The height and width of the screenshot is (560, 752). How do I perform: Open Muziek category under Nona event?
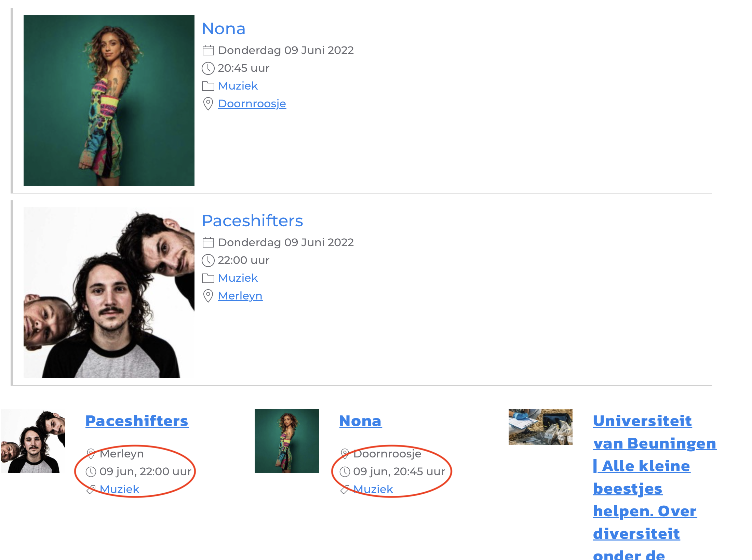coord(238,86)
